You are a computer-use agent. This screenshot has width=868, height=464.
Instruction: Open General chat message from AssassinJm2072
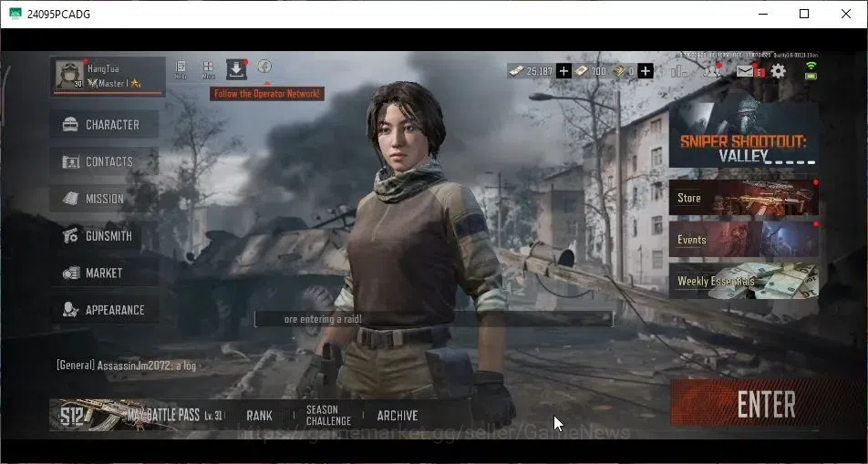(126, 366)
